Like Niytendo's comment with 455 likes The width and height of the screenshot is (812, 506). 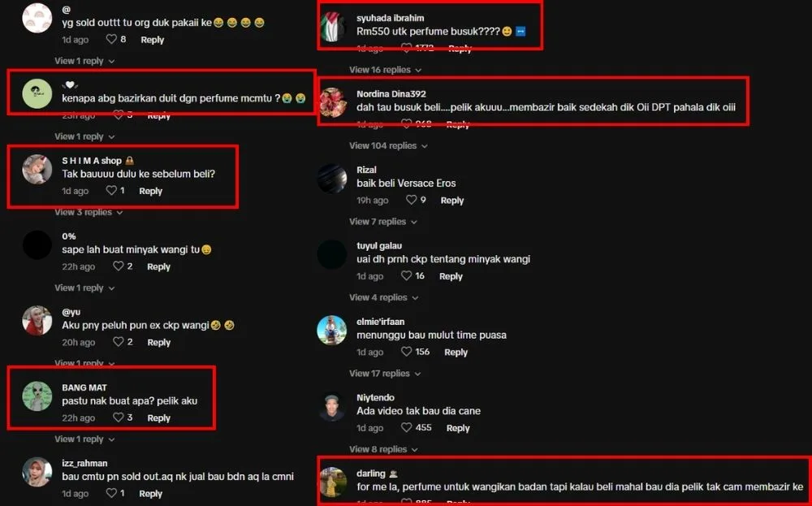coord(407,428)
